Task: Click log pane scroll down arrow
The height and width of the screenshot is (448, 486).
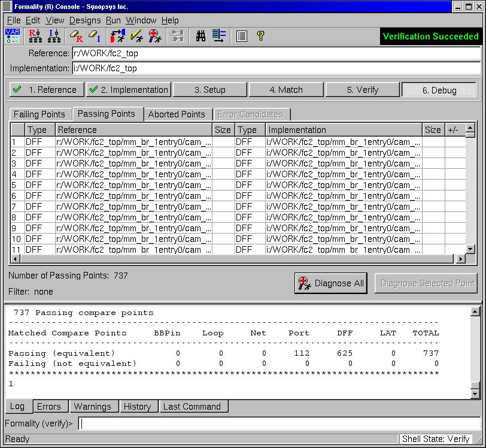Action: [475, 393]
